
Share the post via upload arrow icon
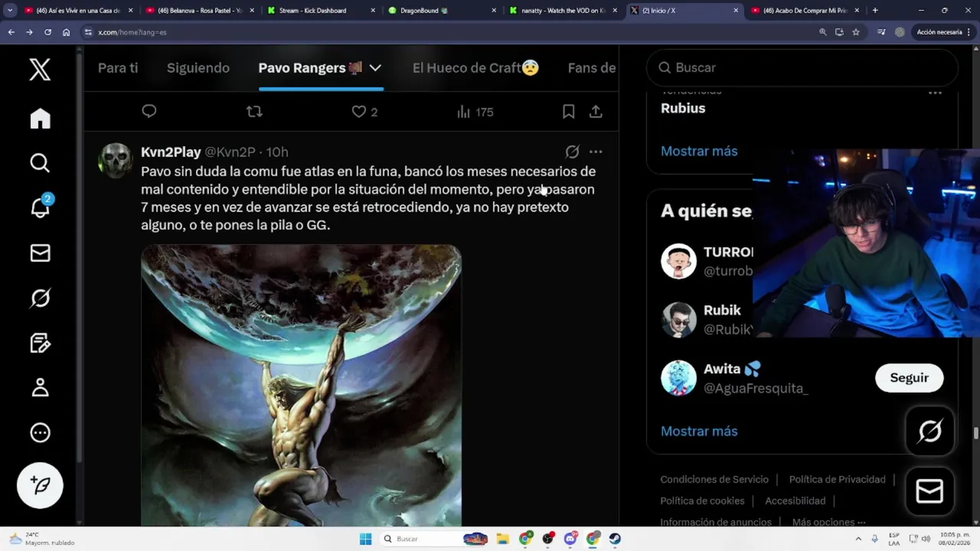(x=596, y=112)
